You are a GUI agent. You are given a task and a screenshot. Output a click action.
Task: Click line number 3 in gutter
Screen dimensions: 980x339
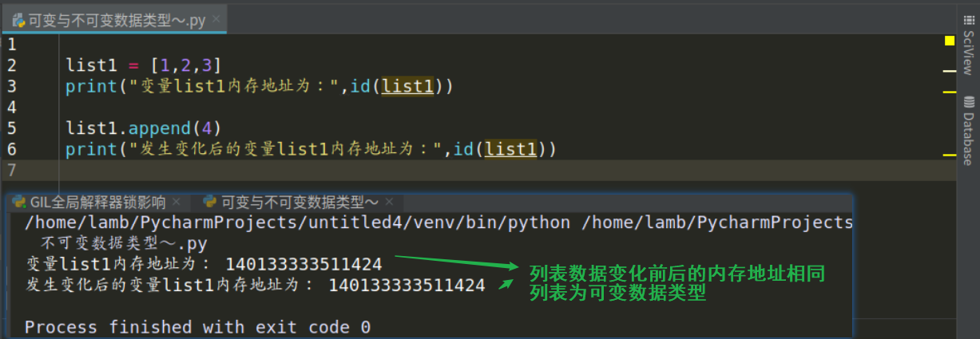click(x=11, y=86)
